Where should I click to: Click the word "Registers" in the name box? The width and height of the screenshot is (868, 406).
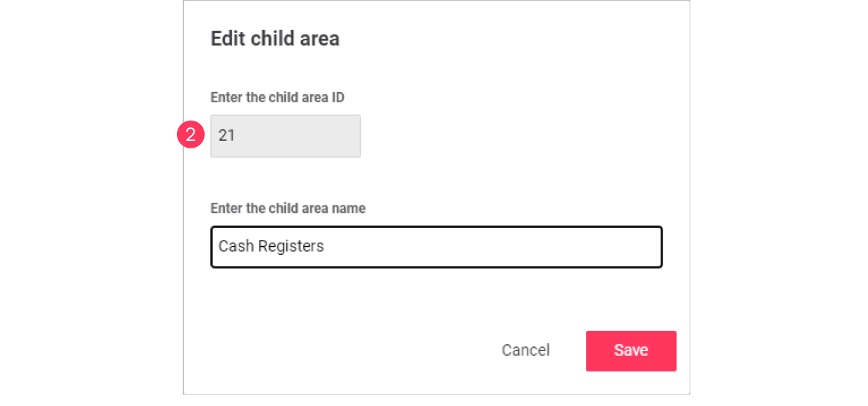pos(294,246)
